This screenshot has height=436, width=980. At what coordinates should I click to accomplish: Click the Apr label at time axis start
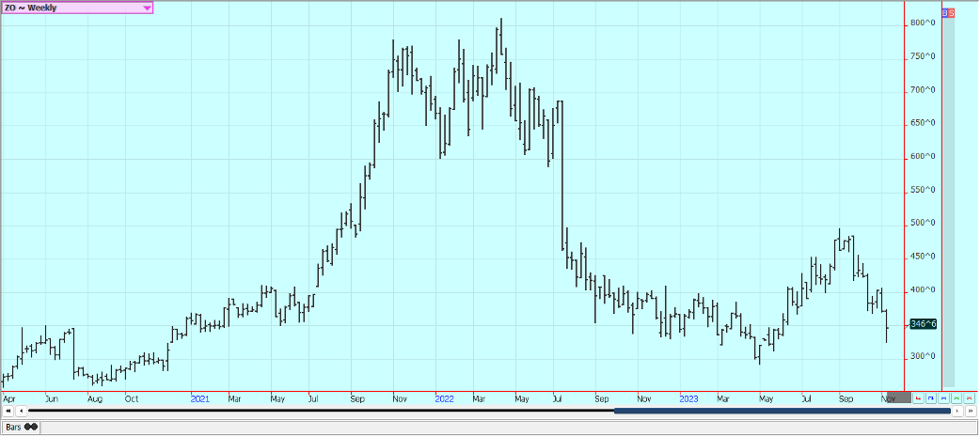click(x=8, y=397)
